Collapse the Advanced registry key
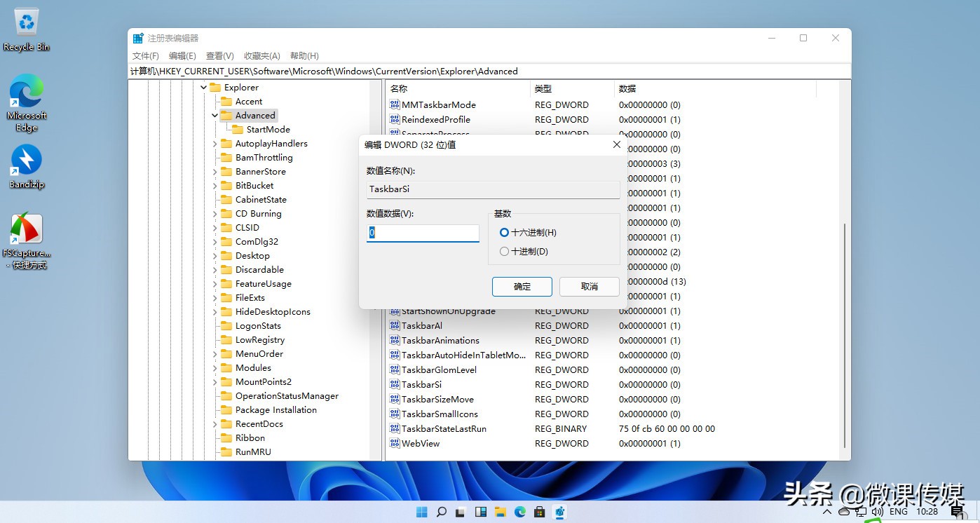980x523 pixels. 215,115
